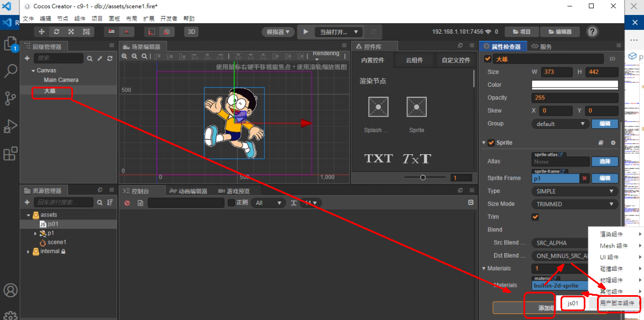The image size is (644, 320).
Task: Collapse the Canvas node
Action: 33,71
